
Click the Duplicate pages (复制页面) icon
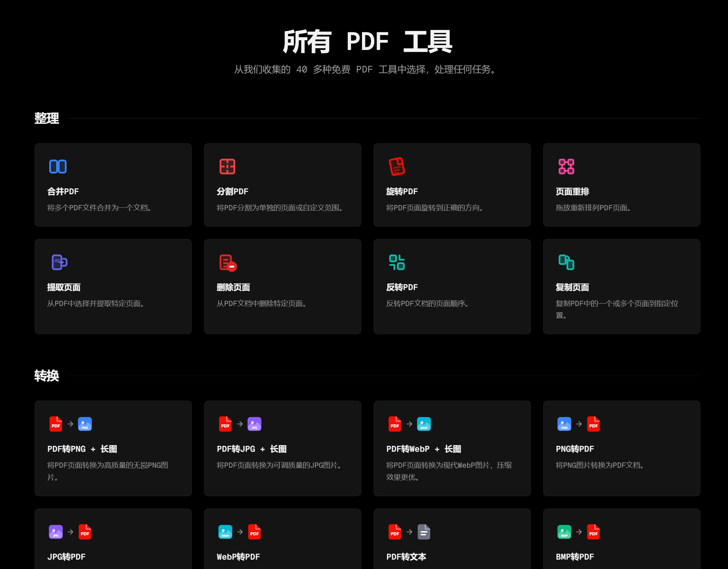(566, 262)
